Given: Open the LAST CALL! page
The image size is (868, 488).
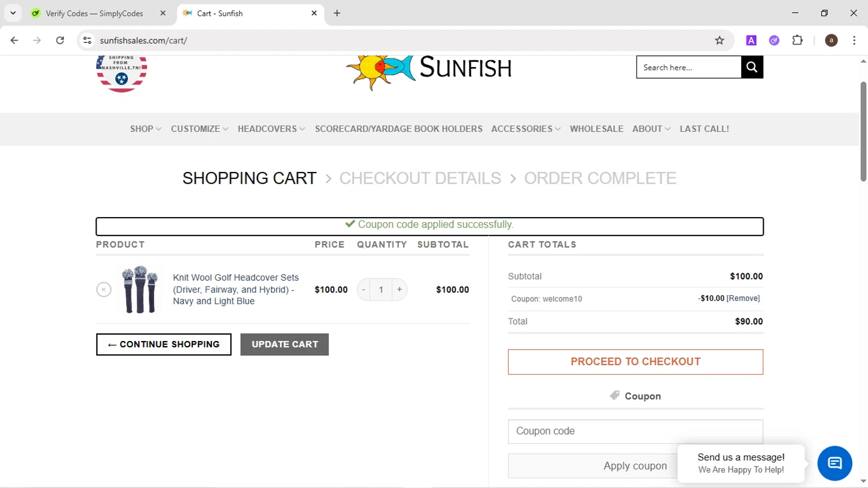Looking at the screenshot, I should (704, 129).
